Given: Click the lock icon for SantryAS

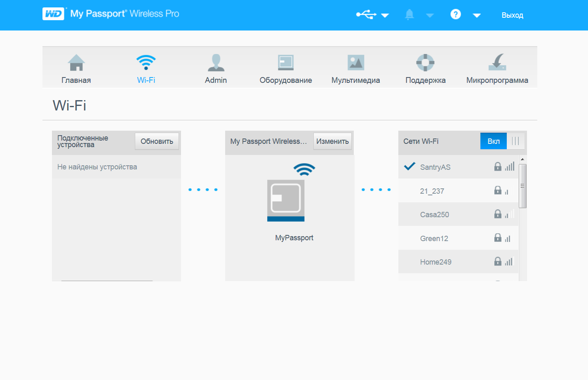Looking at the screenshot, I should coord(498,166).
